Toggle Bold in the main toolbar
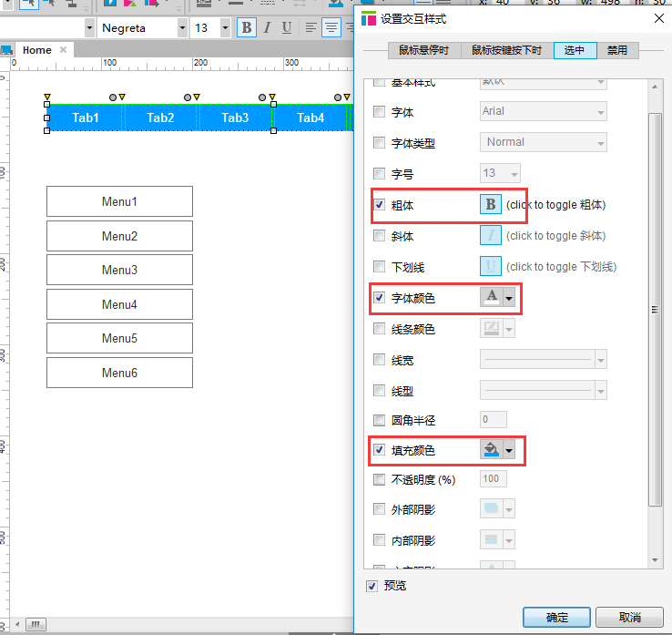The width and height of the screenshot is (672, 635). (x=247, y=28)
